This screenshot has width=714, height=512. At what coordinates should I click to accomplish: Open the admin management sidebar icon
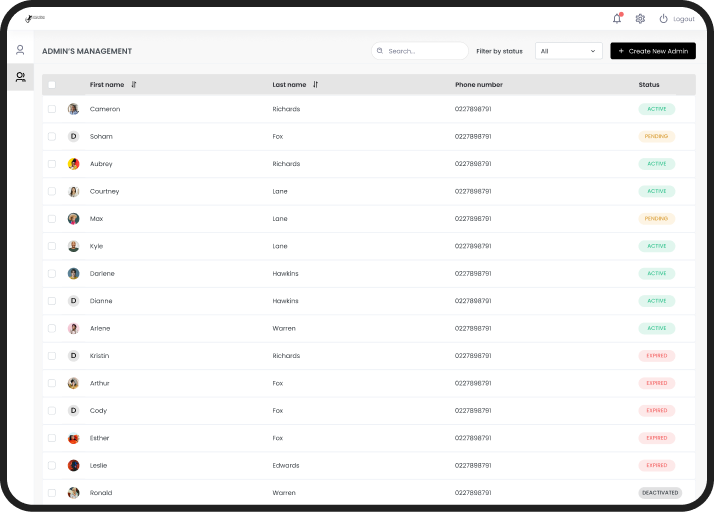(20, 77)
